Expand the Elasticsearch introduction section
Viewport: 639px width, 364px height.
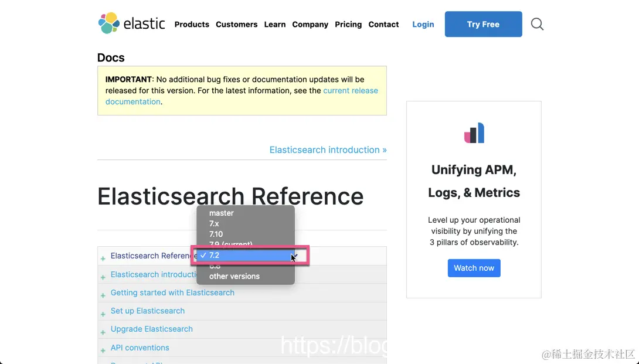coord(103,277)
